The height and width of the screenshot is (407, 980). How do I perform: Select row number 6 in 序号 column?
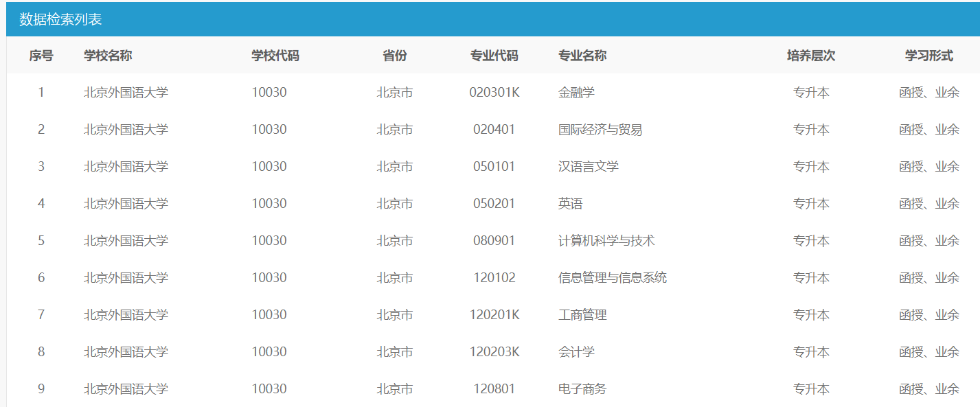point(41,278)
